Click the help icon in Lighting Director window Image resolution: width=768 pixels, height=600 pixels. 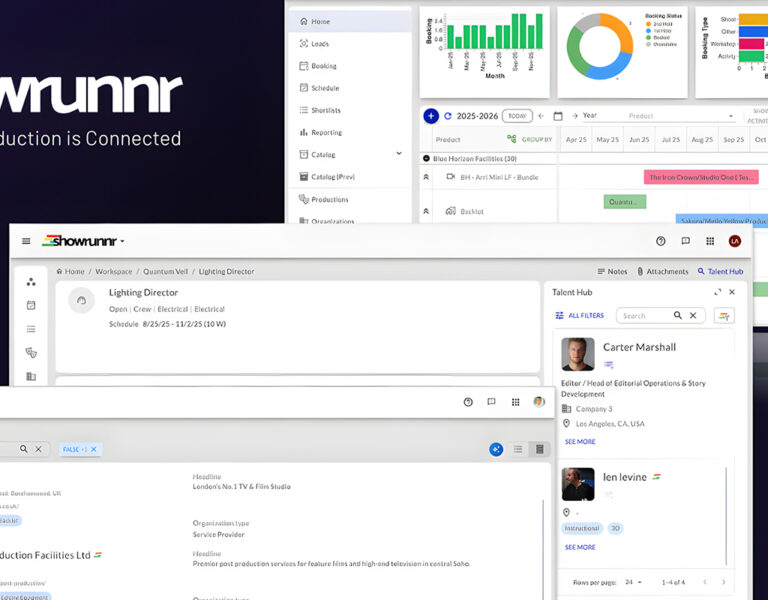point(661,241)
